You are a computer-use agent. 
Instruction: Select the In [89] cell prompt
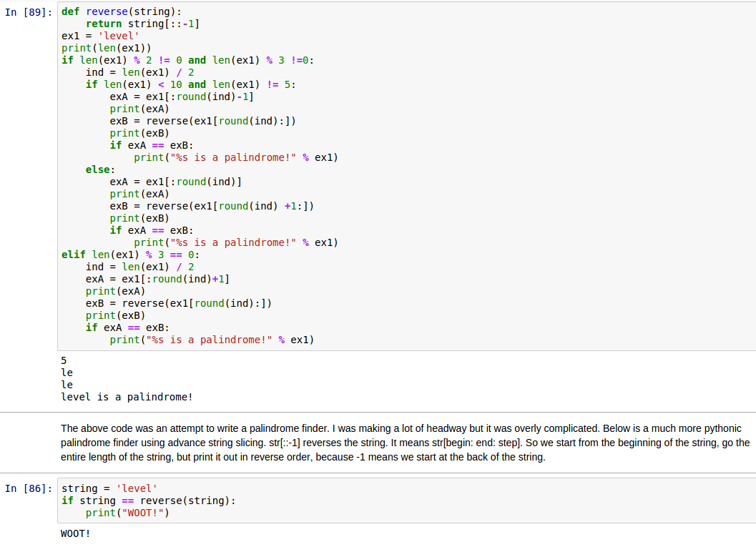pos(29,12)
